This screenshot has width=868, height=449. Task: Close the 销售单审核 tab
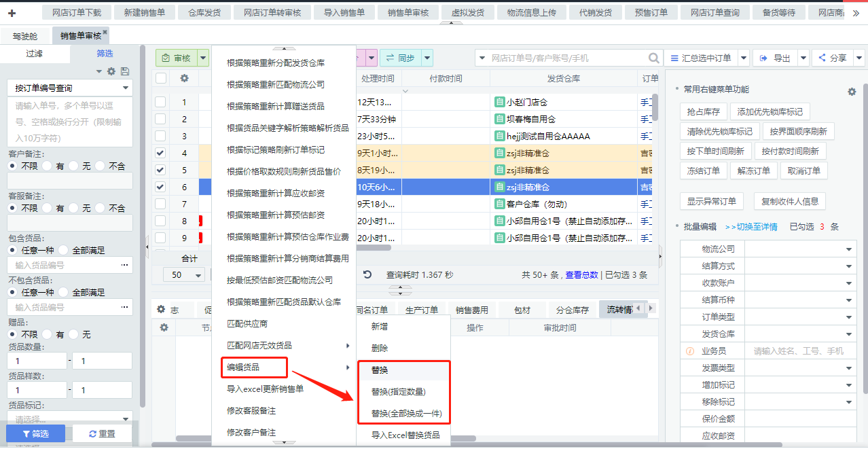coord(105,32)
